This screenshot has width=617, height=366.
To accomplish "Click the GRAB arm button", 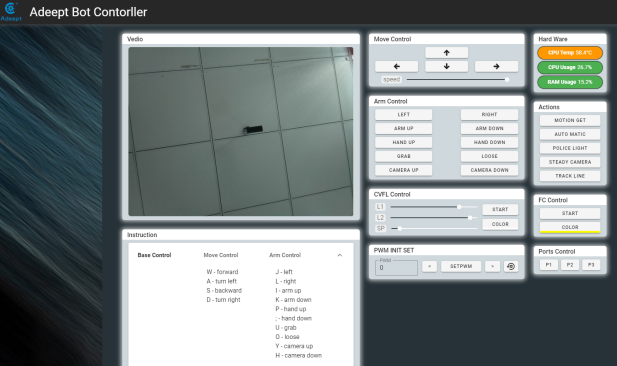I will coord(403,156).
